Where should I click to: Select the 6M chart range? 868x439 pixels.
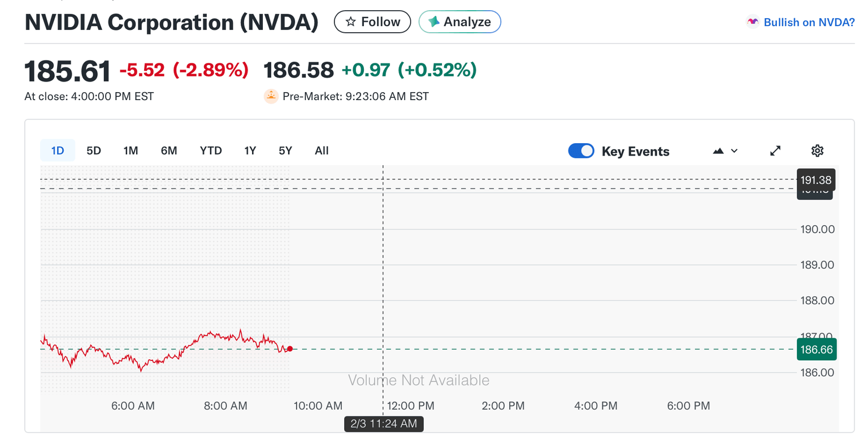click(169, 150)
